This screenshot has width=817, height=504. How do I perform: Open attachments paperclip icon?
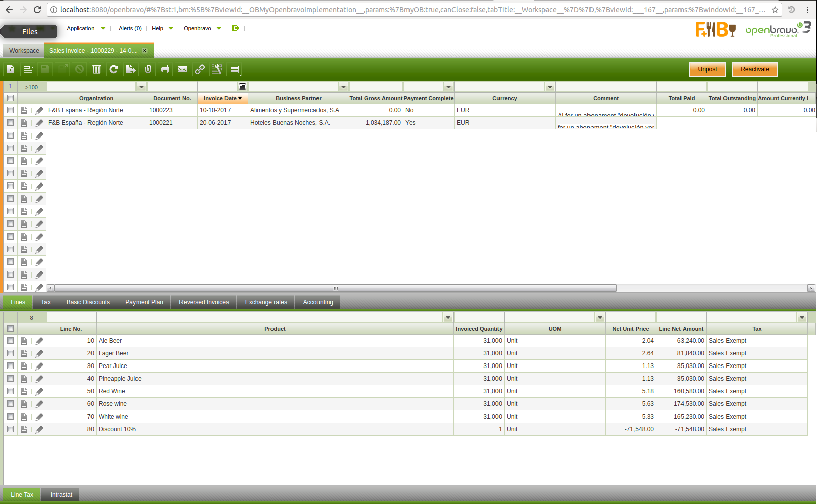(148, 69)
